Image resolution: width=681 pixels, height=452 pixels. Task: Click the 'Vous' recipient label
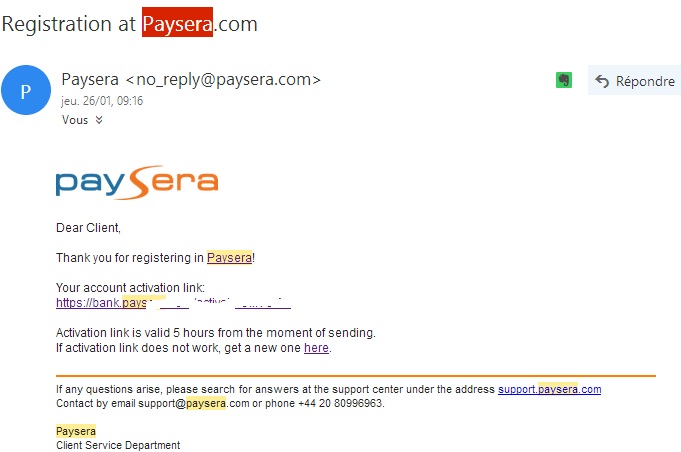[75, 120]
